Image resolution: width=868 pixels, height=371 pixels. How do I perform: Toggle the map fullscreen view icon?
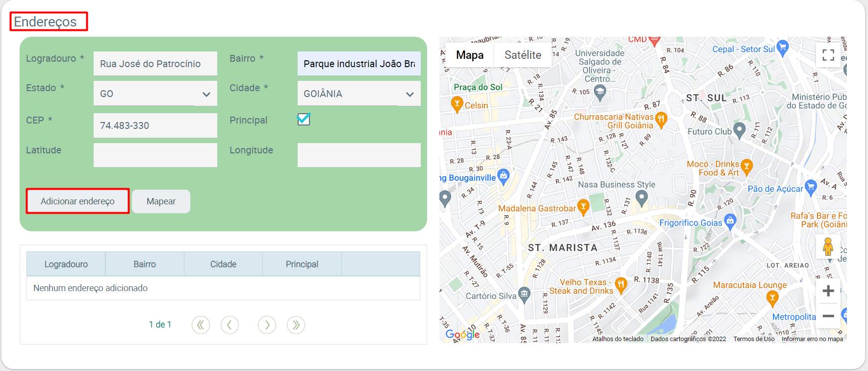point(828,55)
